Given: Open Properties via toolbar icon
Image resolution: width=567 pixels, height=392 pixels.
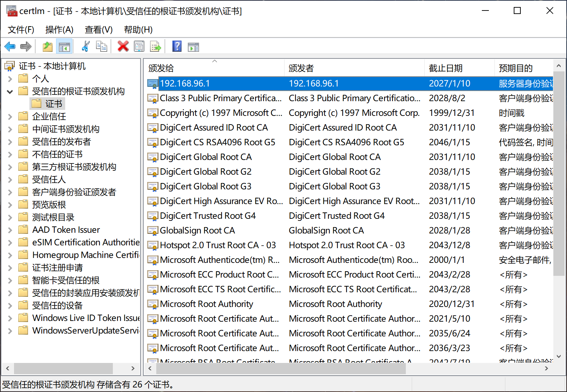Looking at the screenshot, I should (x=139, y=47).
